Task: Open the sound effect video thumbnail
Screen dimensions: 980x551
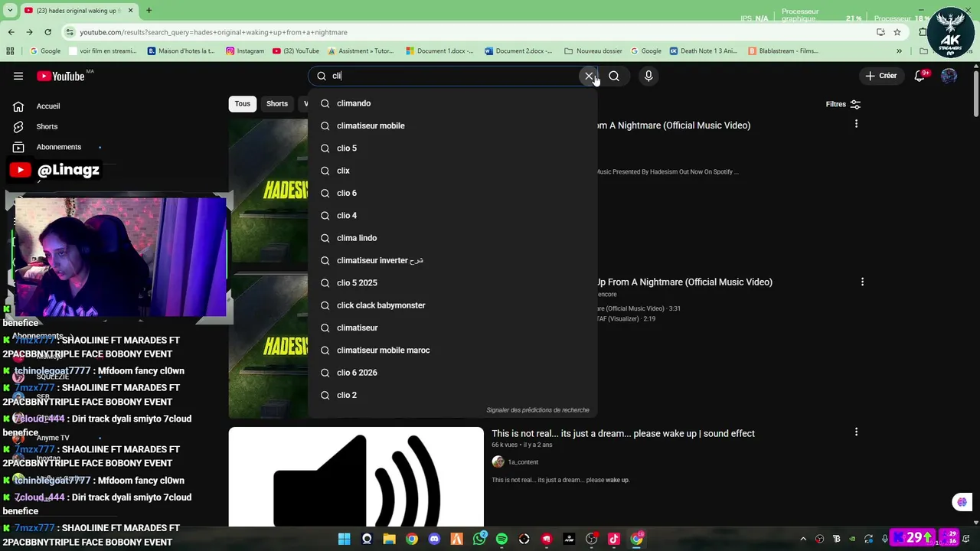Action: (x=356, y=477)
